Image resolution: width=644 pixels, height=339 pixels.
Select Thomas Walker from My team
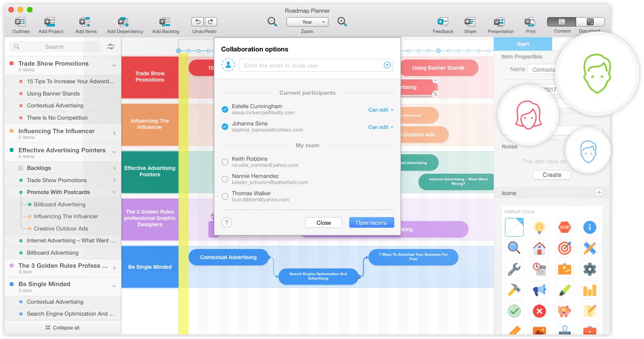[x=225, y=196]
